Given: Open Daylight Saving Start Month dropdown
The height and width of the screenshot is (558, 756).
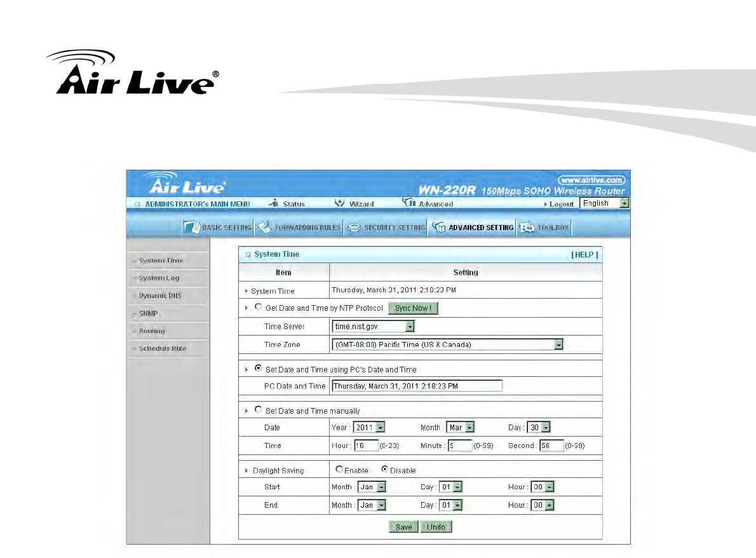Looking at the screenshot, I should coord(372,487).
